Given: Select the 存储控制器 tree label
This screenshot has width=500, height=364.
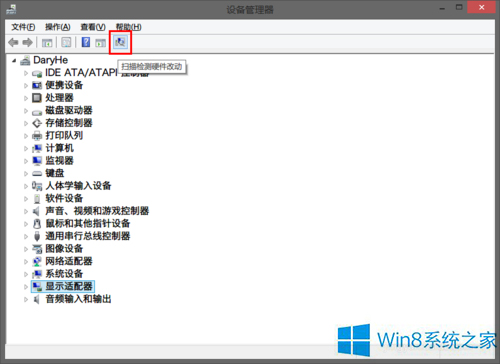Looking at the screenshot, I should [x=69, y=123].
